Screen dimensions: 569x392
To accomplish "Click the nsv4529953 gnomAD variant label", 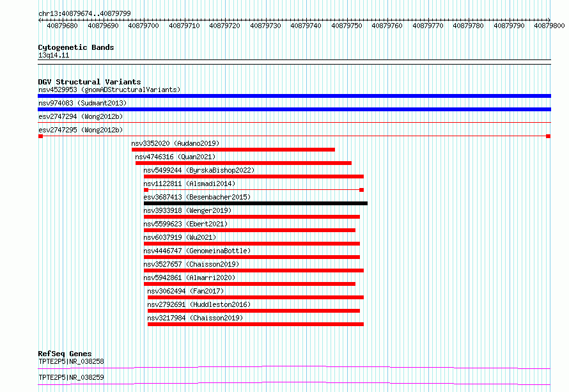I will (x=109, y=90).
